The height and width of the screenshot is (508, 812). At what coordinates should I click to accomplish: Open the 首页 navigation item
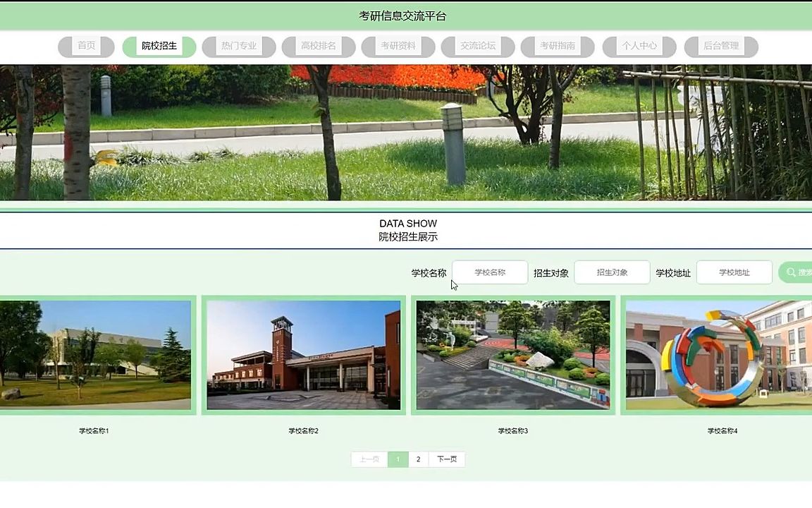click(x=85, y=47)
